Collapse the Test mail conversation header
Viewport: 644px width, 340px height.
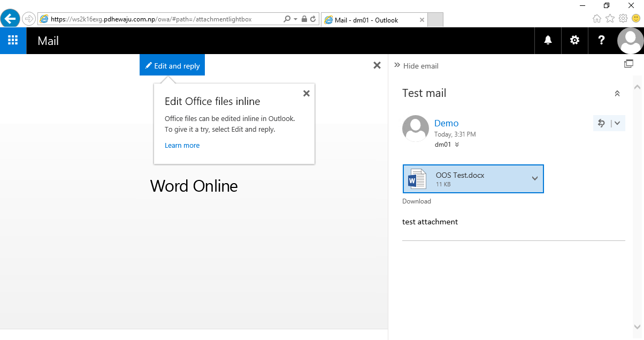point(617,94)
